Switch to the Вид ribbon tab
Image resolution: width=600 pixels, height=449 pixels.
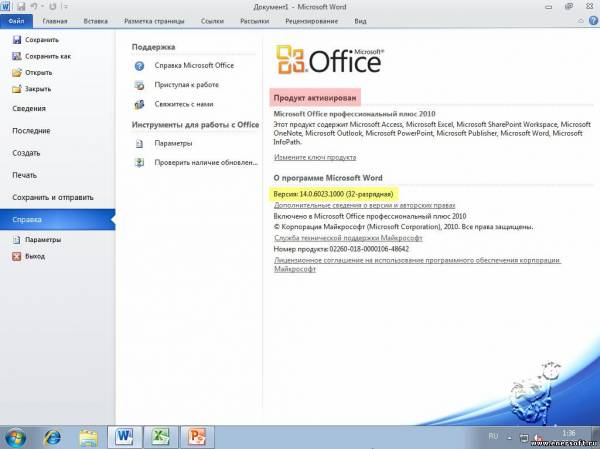[360, 21]
